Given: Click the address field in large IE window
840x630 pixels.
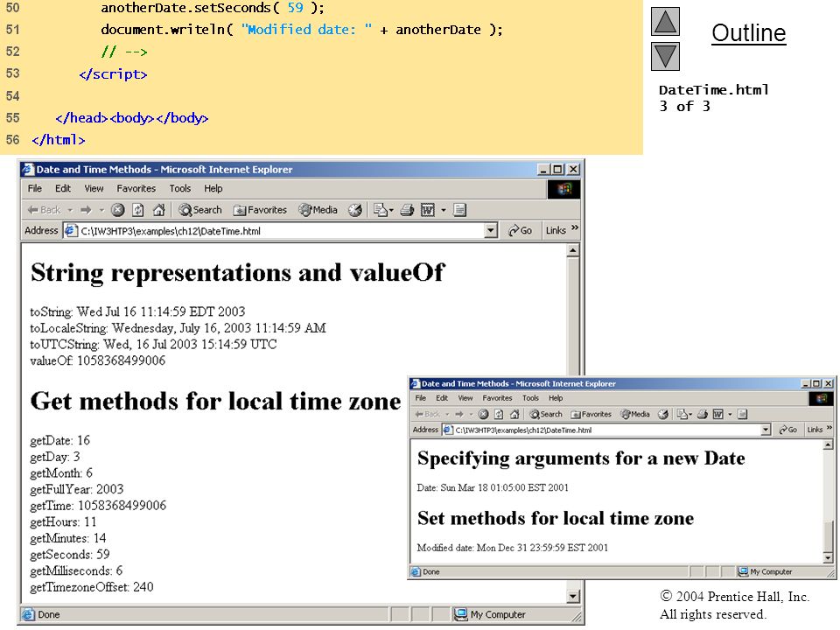Looking at the screenshot, I should pos(280,231).
